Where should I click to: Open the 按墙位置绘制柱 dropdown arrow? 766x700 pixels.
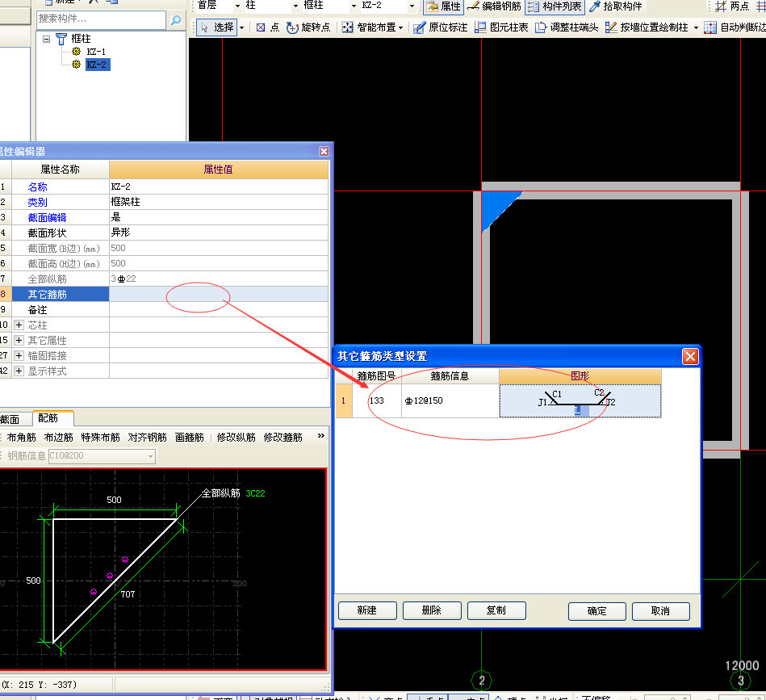(x=696, y=27)
